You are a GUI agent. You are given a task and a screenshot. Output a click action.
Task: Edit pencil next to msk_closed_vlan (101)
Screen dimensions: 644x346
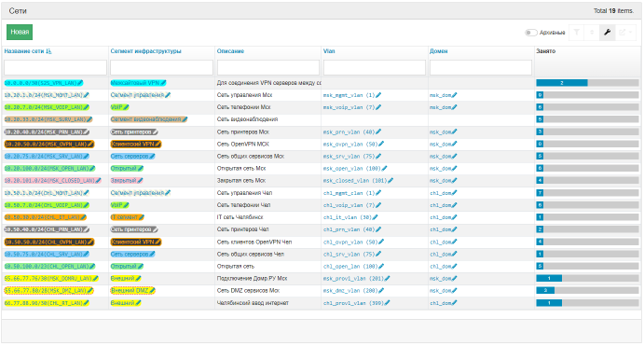tap(391, 181)
